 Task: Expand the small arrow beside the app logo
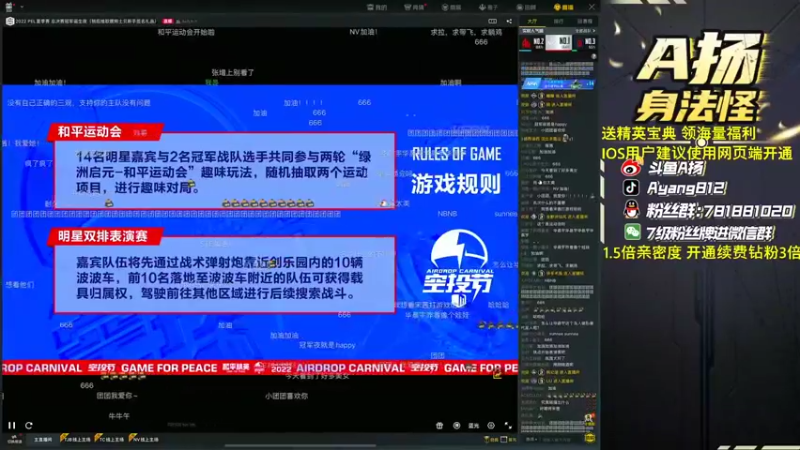tap(21, 7)
